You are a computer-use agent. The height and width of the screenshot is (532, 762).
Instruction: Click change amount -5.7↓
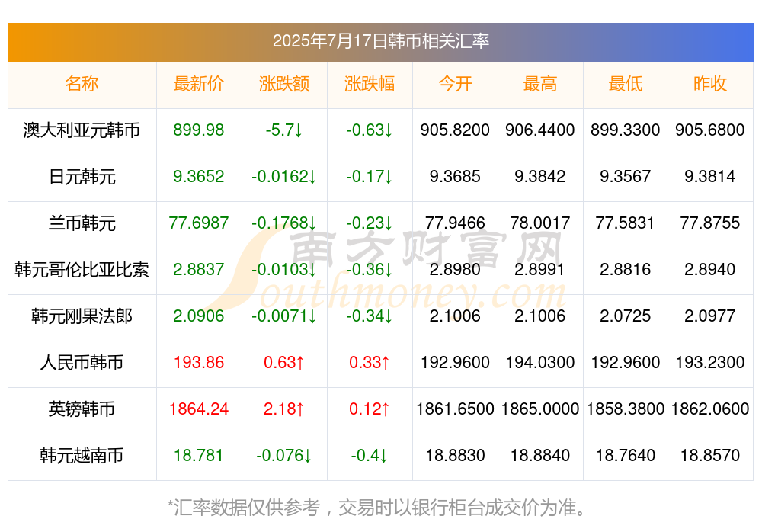point(284,130)
